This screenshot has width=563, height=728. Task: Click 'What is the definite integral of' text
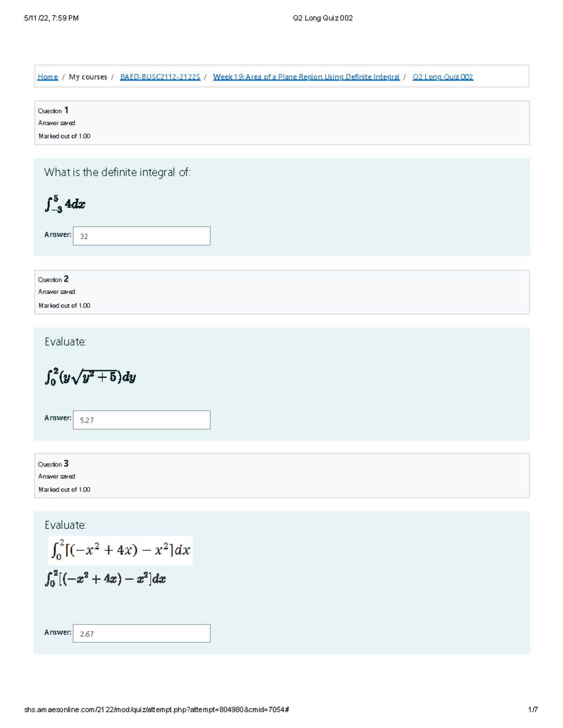[x=117, y=173]
